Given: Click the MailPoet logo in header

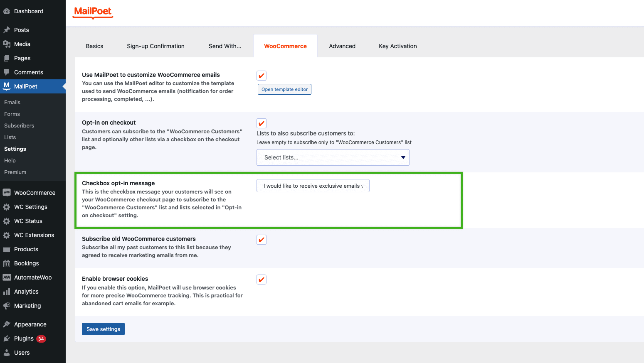Looking at the screenshot, I should (93, 12).
